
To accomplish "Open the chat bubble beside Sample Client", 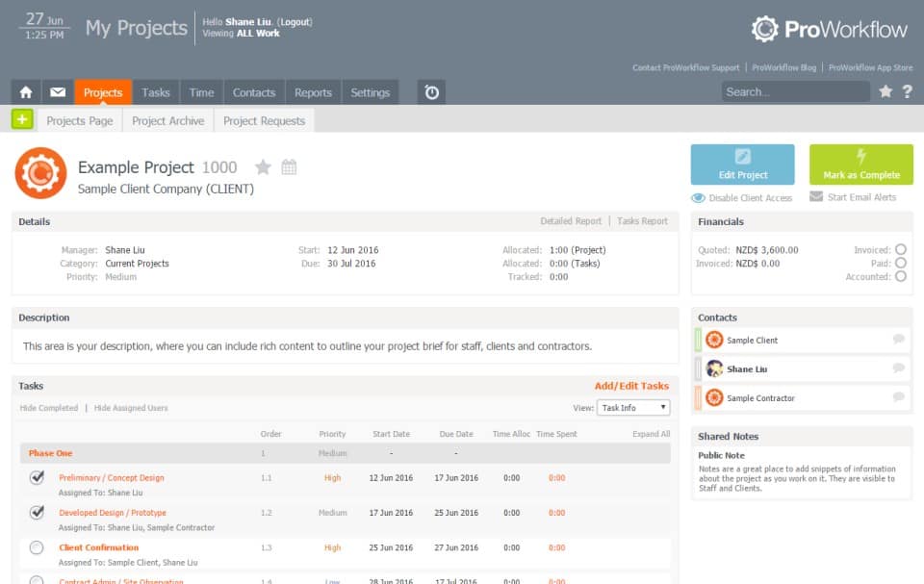I will pos(897,340).
